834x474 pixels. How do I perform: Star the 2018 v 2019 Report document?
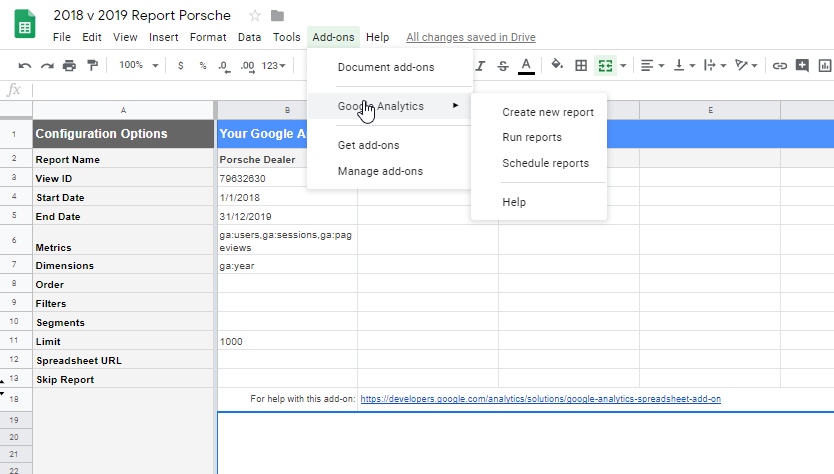[255, 16]
